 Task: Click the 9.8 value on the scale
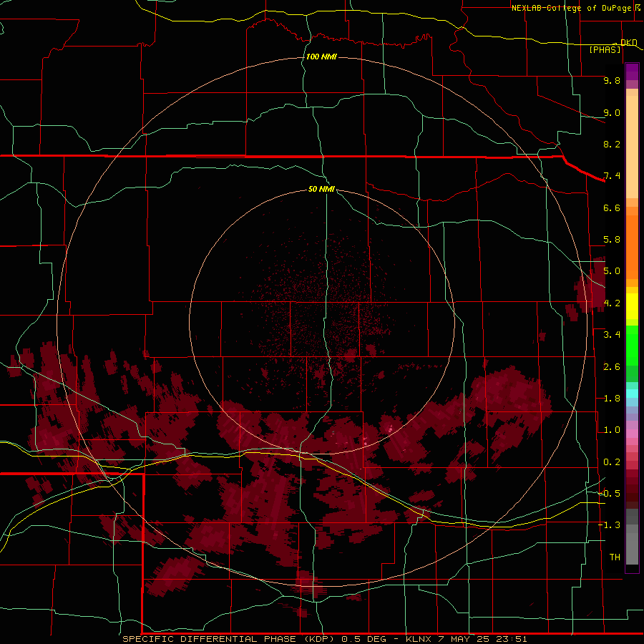612,80
